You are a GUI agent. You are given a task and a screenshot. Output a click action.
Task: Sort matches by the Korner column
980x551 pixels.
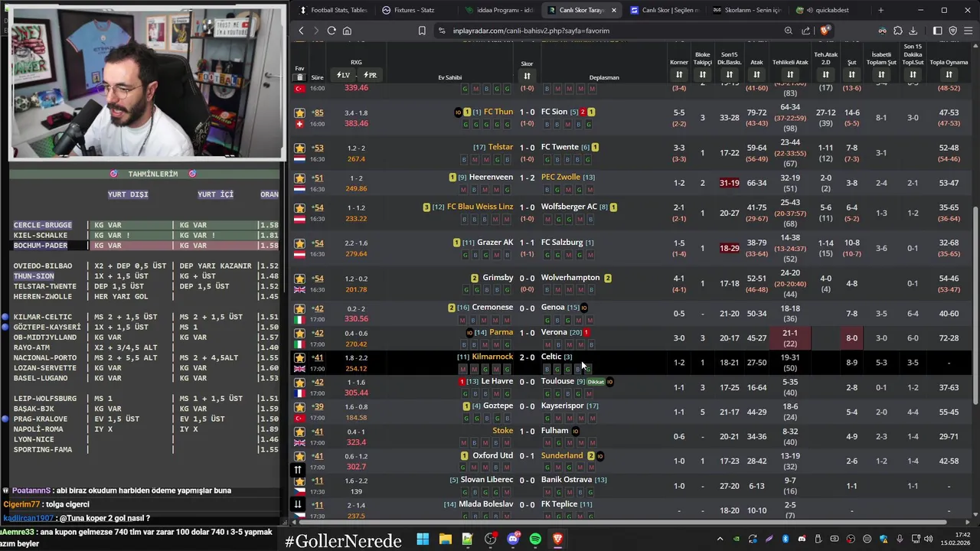(679, 74)
